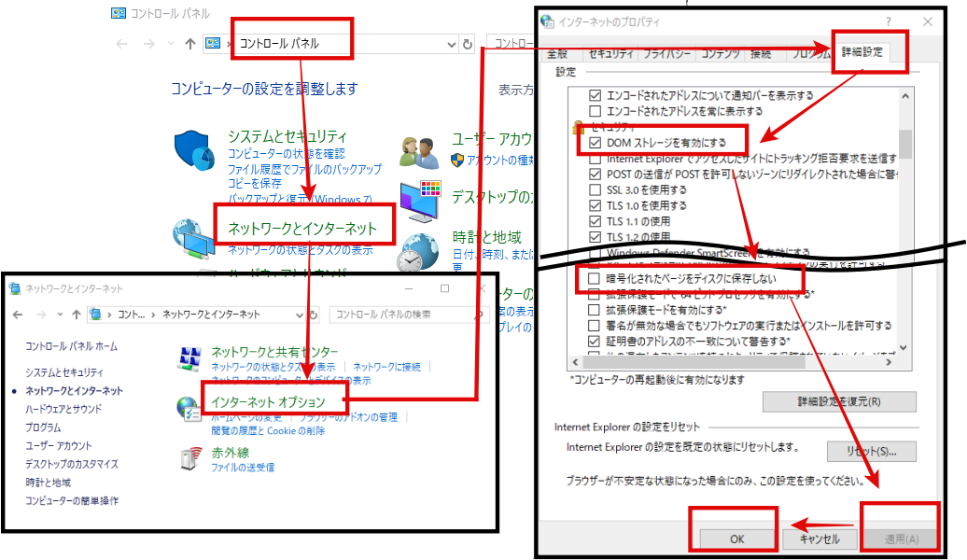Open the Network and Sharing Center icon
The image size is (967, 560).
click(190, 358)
